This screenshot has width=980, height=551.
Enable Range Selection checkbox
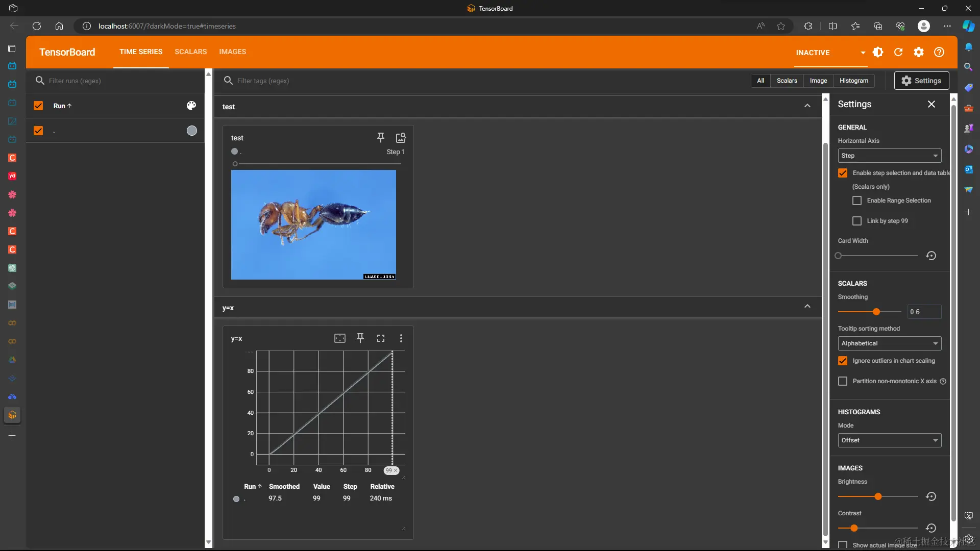(857, 201)
